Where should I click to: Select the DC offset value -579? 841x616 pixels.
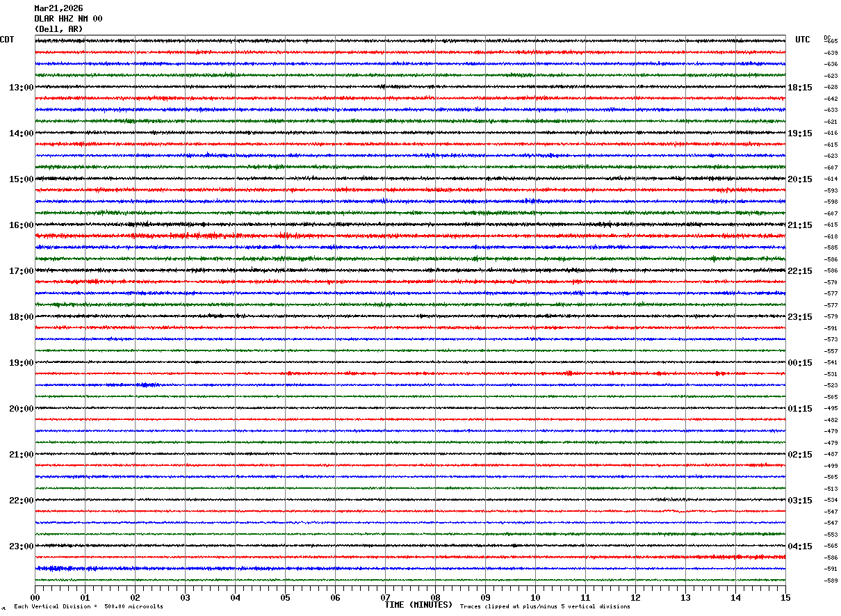pos(831,317)
